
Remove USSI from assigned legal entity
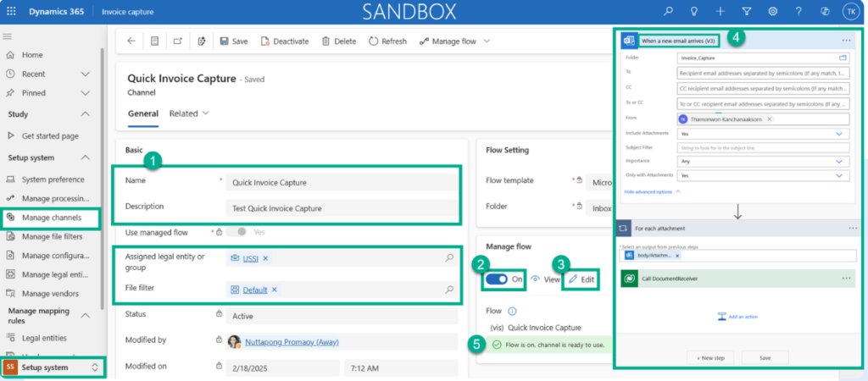(x=265, y=258)
